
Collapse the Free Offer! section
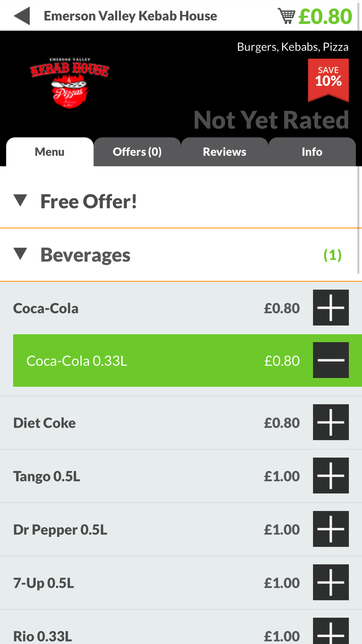[20, 200]
